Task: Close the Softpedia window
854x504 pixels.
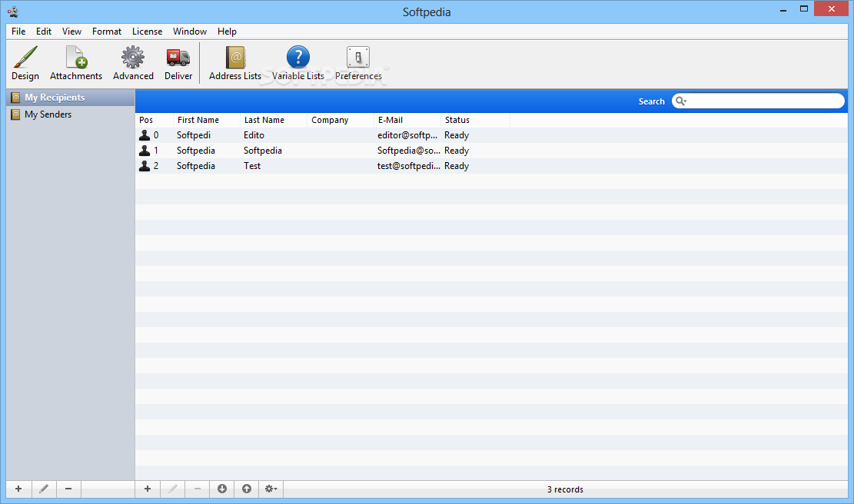Action: tap(831, 8)
